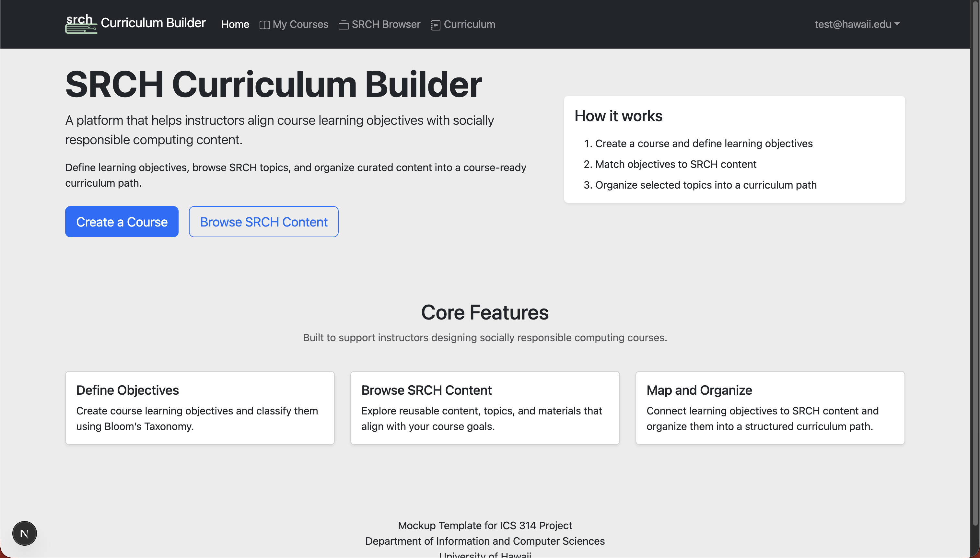
Task: Click the Curriculum Builder brand title
Action: click(153, 23)
